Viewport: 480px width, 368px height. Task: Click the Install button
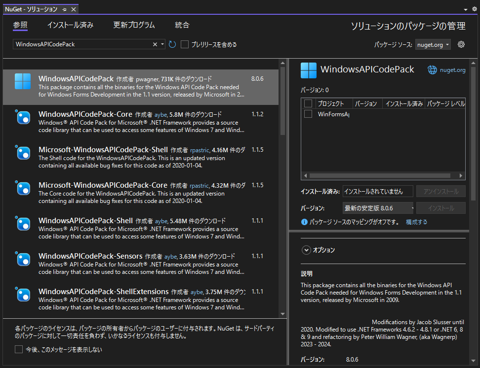pos(441,208)
